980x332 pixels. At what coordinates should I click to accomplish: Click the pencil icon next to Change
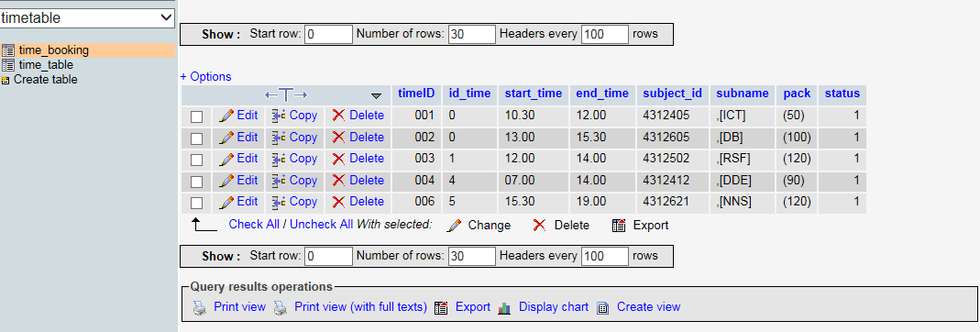(x=455, y=226)
